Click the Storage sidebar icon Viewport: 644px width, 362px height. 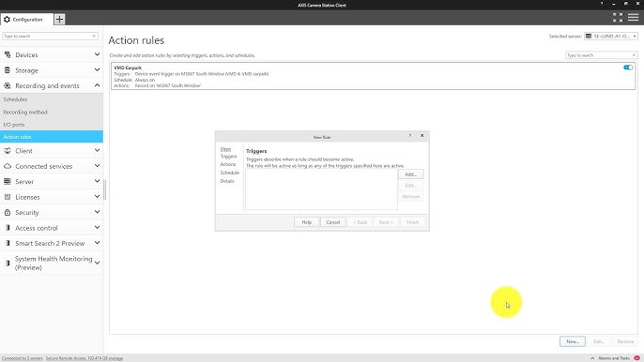point(8,70)
